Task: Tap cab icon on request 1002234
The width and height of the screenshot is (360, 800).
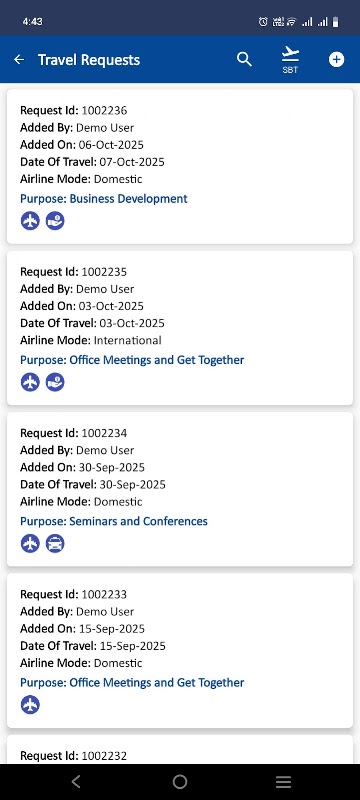Action: click(55, 543)
